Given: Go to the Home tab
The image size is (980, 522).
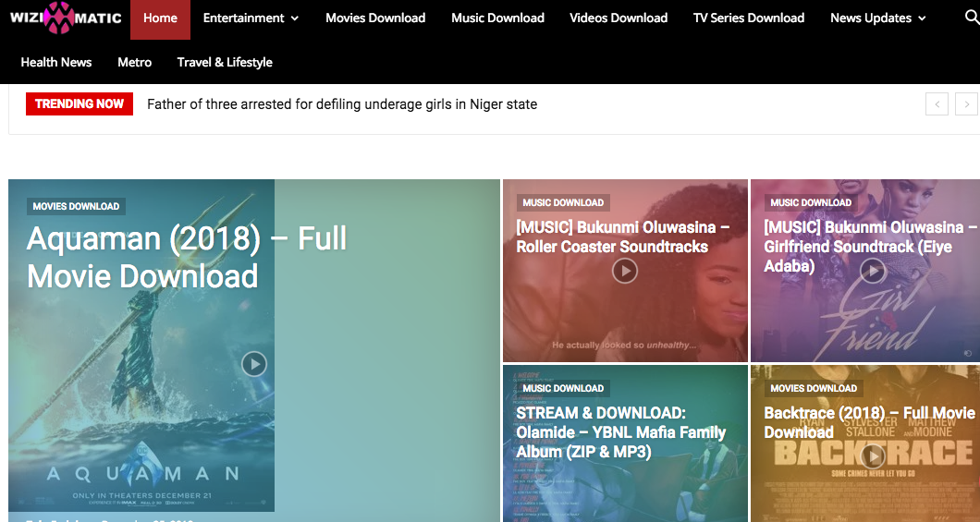Looking at the screenshot, I should click(x=160, y=18).
